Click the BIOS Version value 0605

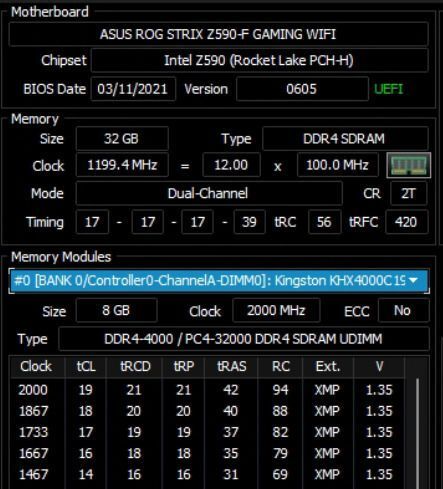[302, 89]
